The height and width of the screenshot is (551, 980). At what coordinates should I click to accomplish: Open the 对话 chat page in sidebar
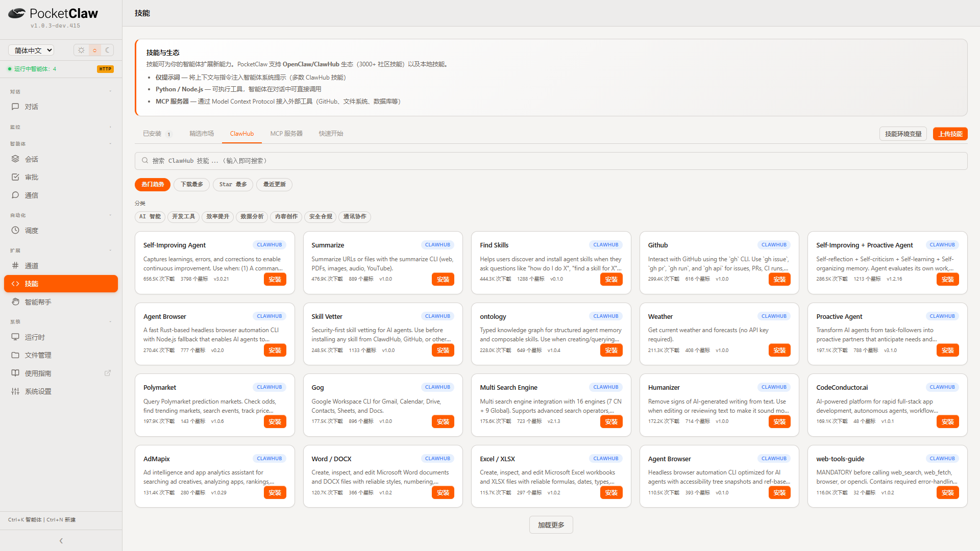(61, 107)
